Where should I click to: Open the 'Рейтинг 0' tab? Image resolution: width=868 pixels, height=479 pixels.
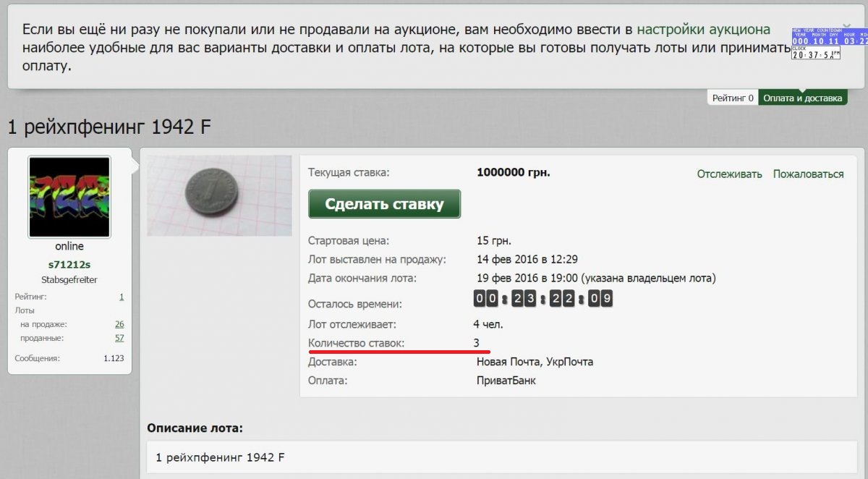(733, 98)
